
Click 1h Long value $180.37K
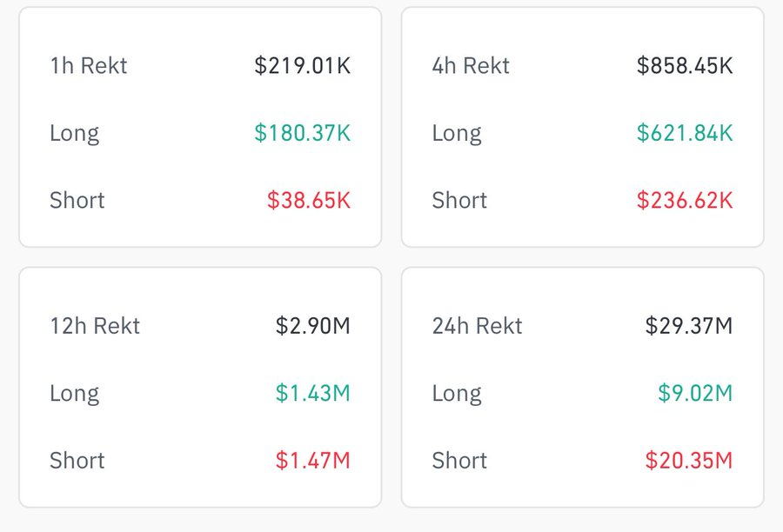302,133
